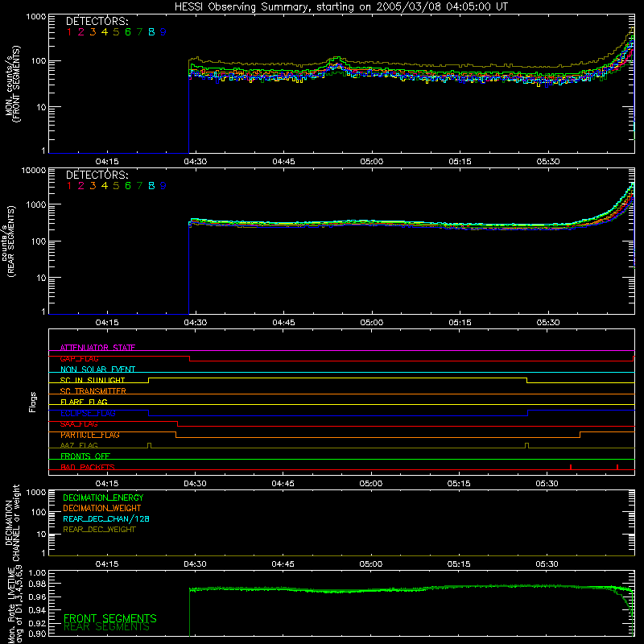This screenshot has height=644, width=644.
Task: Click the "Flags" vertical axis label
Action: tap(33, 402)
